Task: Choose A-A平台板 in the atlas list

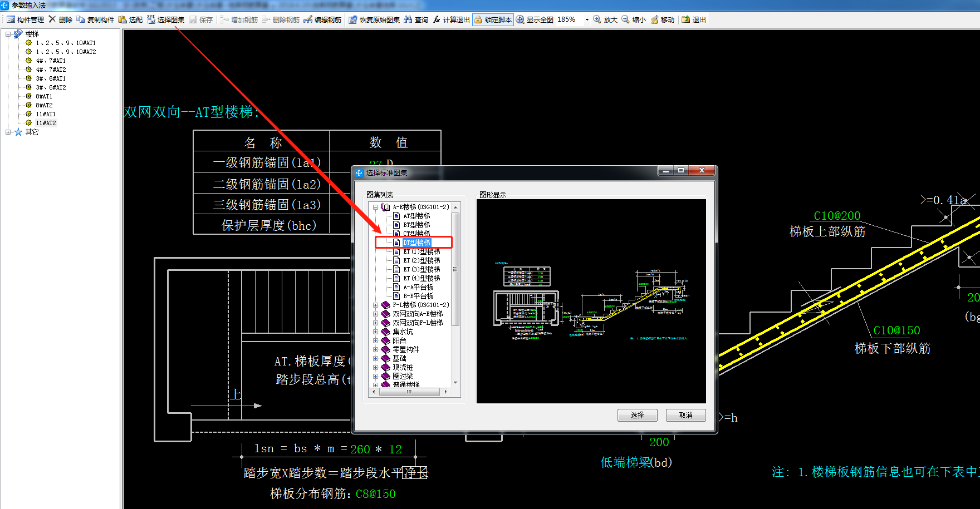Action: 418,287
